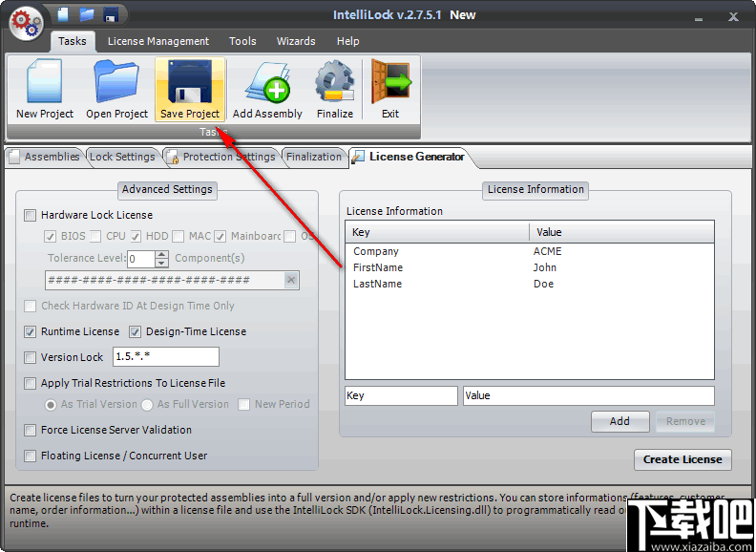Click the Value input field
The height and width of the screenshot is (552, 756).
point(589,395)
